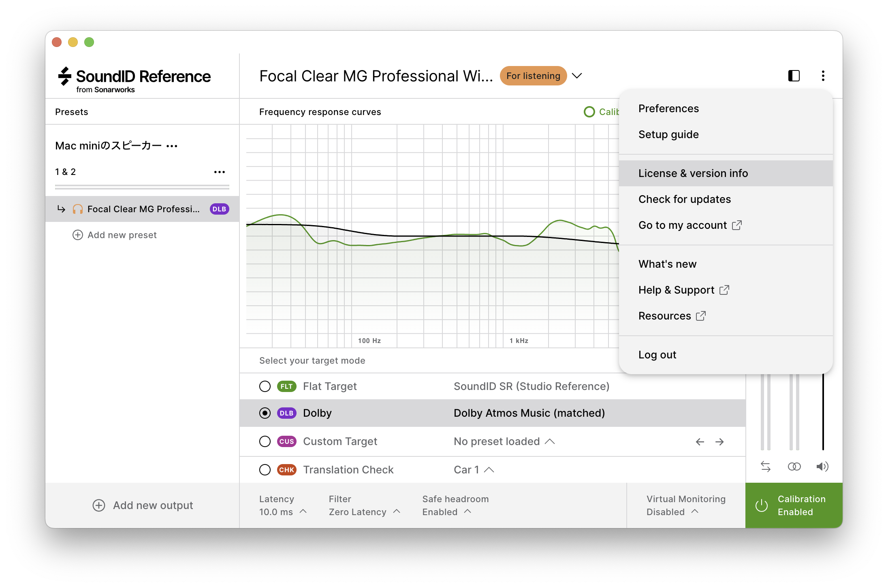Expand the headphone profile chevron dropdown
The width and height of the screenshot is (888, 588).
click(577, 76)
